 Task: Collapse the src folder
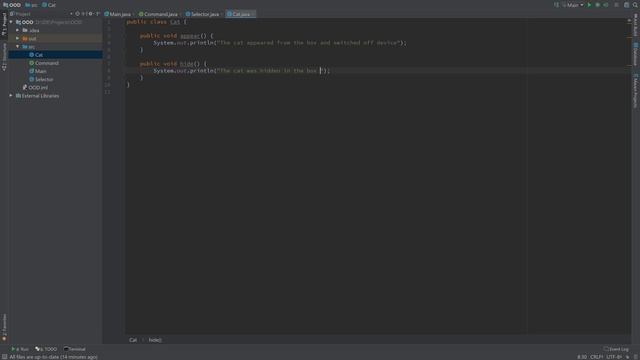coord(18,47)
